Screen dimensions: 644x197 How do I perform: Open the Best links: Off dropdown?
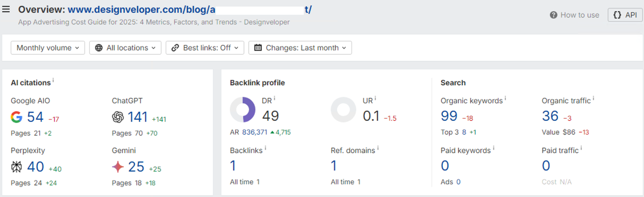point(205,48)
